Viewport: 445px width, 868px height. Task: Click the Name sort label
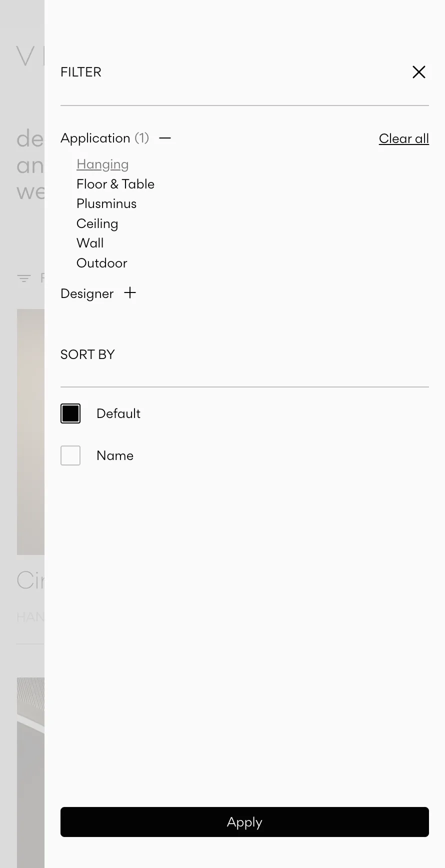(x=115, y=455)
